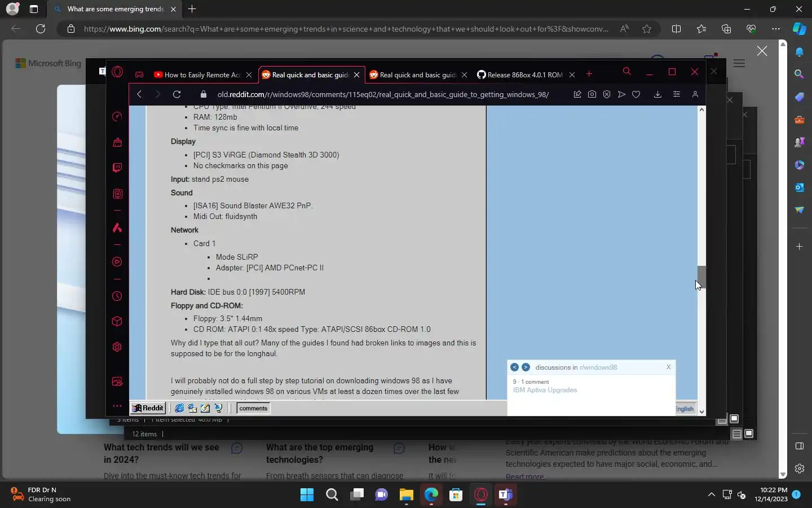Add Bing page to Edge favorites star
Screen dimensions: 812x508
(647, 29)
